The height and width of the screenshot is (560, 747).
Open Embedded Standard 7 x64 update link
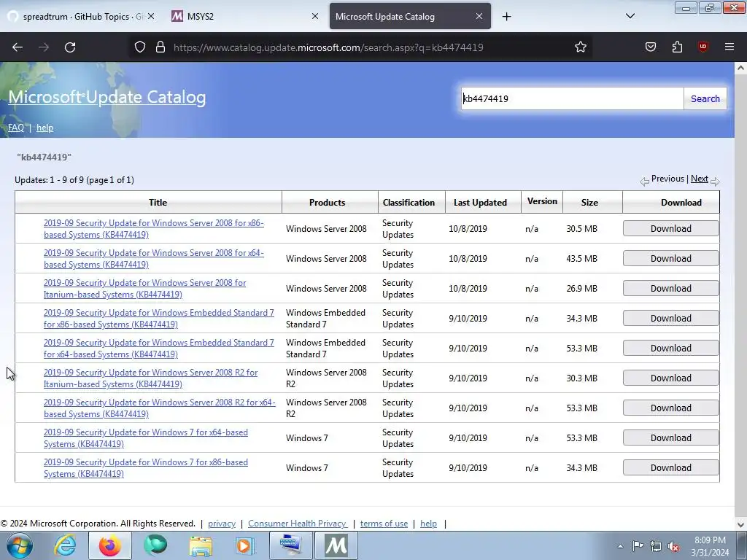point(158,349)
